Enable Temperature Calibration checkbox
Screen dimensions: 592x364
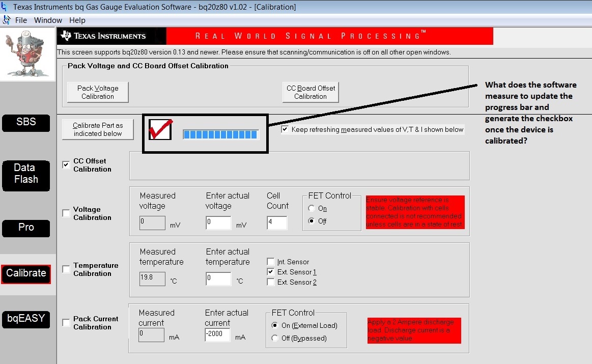coord(66,269)
